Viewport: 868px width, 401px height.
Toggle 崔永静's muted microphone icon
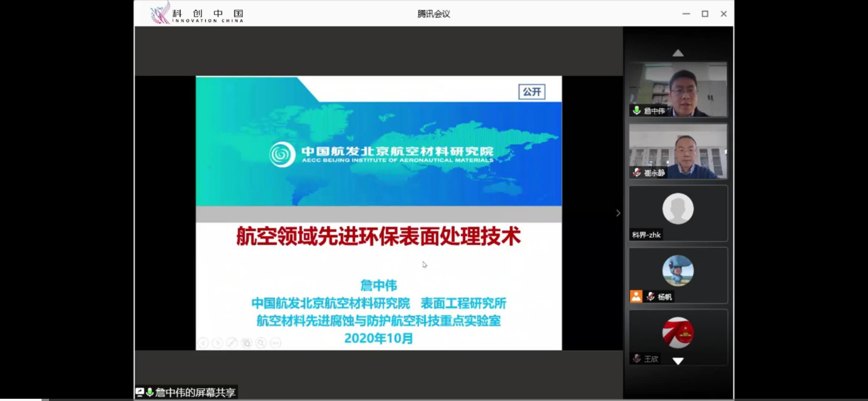click(637, 173)
